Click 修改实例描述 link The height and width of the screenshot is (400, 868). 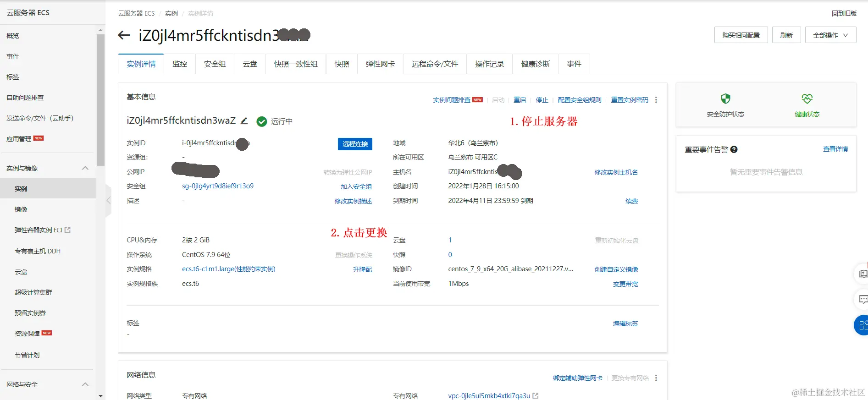coord(353,201)
